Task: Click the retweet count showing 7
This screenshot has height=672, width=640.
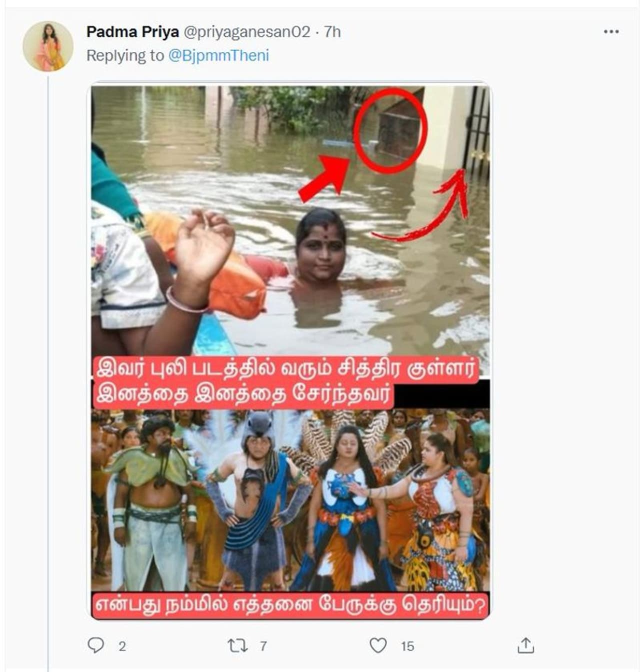Action: (x=263, y=646)
